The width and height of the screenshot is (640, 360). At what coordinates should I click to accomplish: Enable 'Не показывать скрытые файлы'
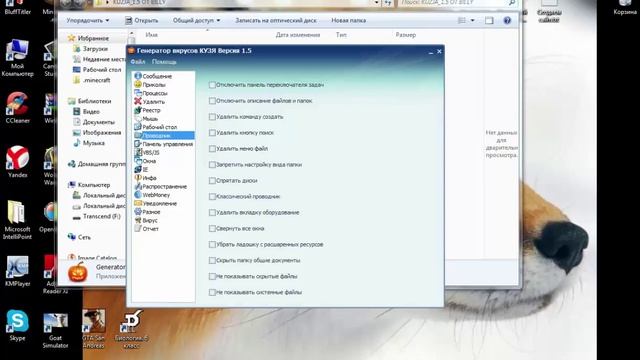point(212,276)
